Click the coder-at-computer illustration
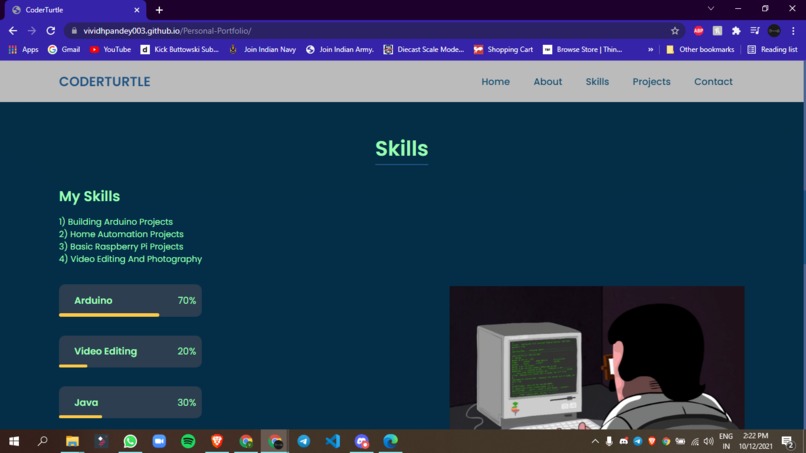The width and height of the screenshot is (806, 453). pyautogui.click(x=597, y=358)
